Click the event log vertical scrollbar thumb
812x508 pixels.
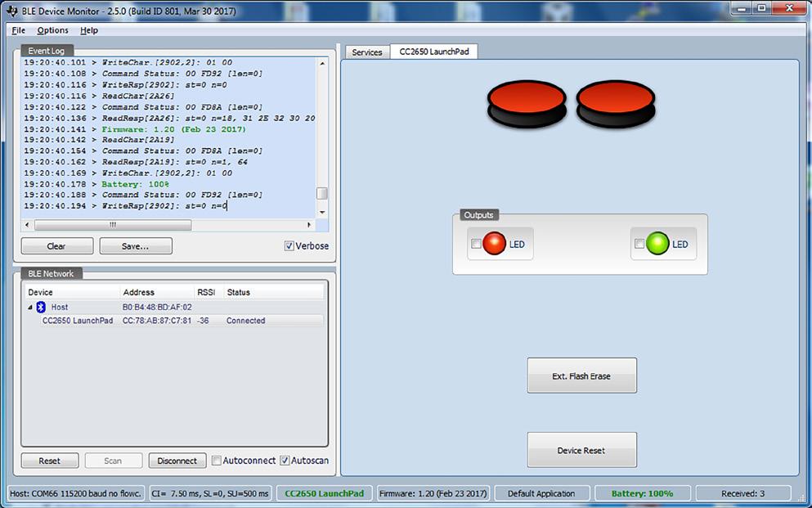click(322, 193)
